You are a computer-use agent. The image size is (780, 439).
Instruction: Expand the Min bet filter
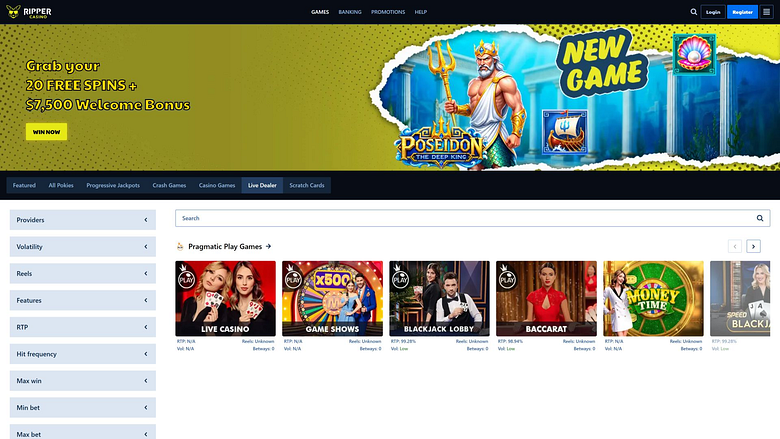83,408
